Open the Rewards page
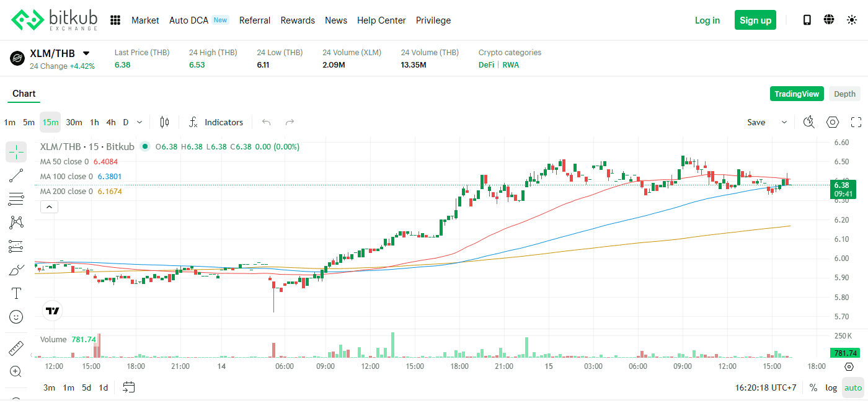Image resolution: width=868 pixels, height=403 pixels. [x=298, y=20]
